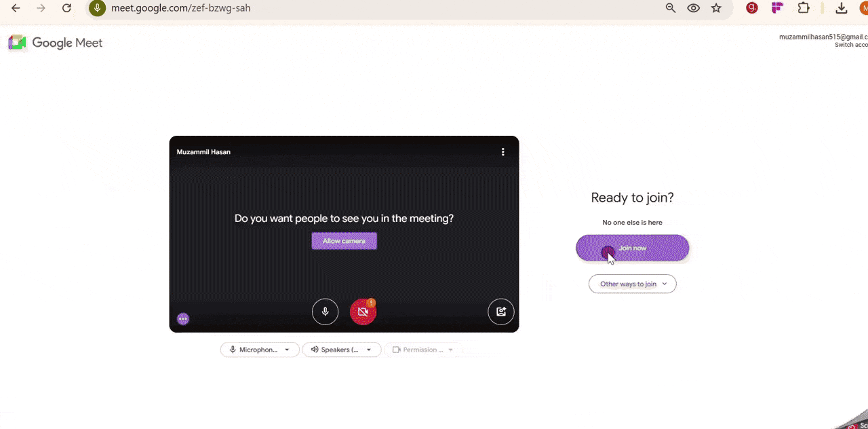The width and height of the screenshot is (868, 429).
Task: Open the purple visual effects dots button
Action: click(182, 318)
